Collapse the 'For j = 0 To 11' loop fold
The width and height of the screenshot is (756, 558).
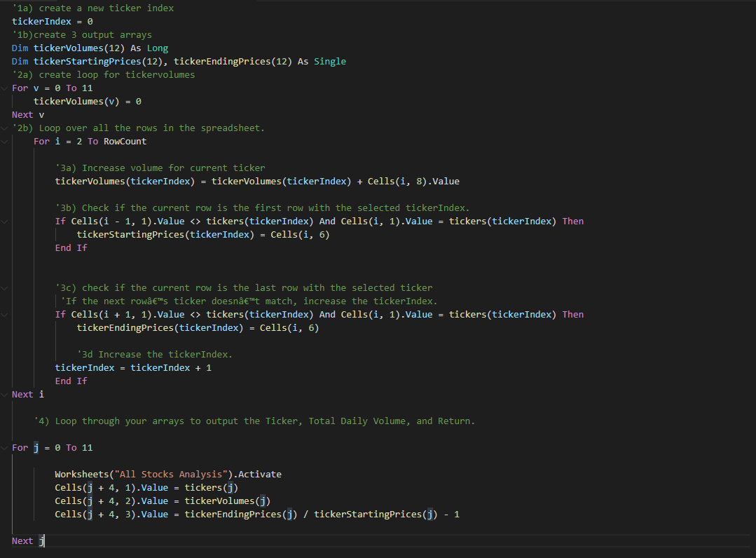(4, 448)
